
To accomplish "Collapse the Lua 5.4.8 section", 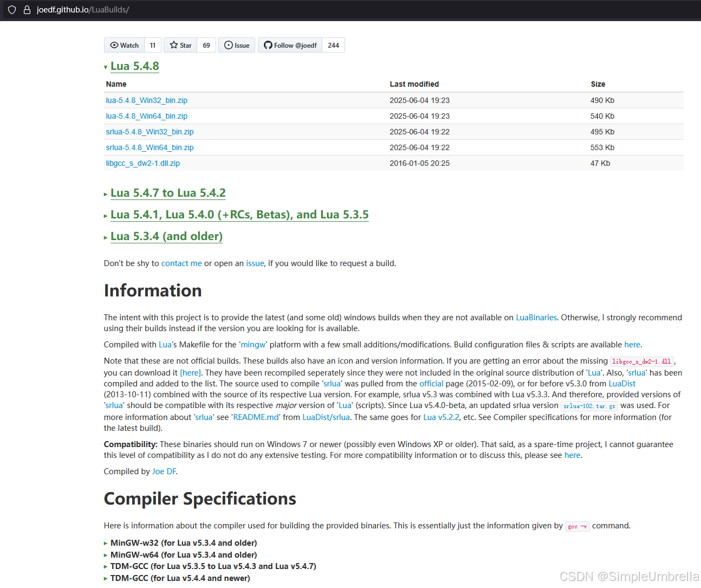I will 134,66.
